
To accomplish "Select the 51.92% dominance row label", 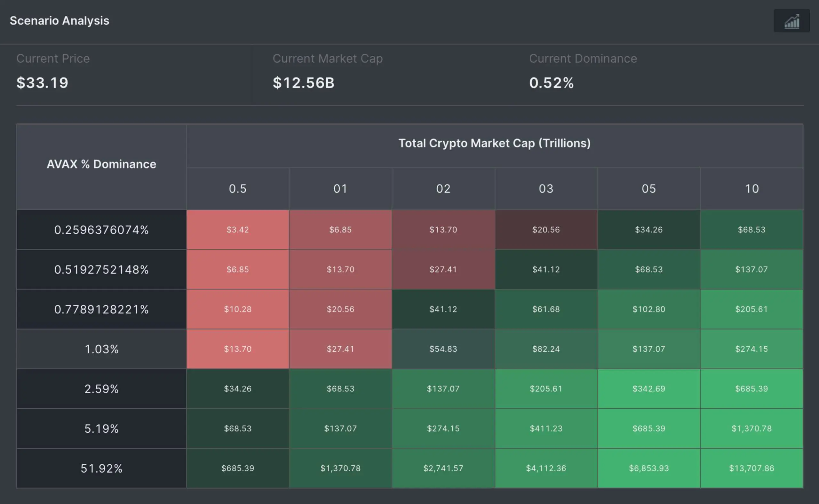I will [x=101, y=468].
